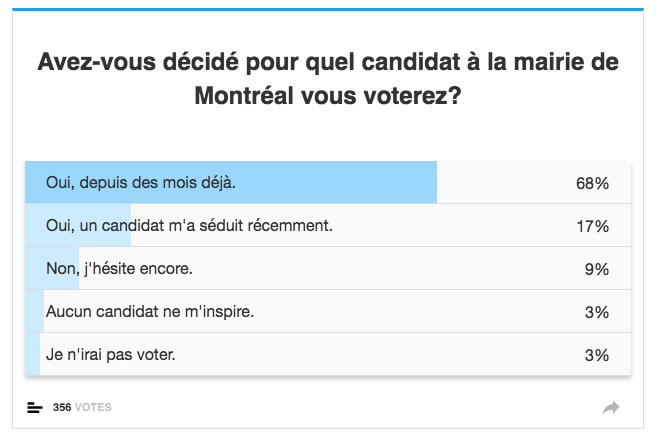Click the light blue bar of the 17% row

click(36, 225)
